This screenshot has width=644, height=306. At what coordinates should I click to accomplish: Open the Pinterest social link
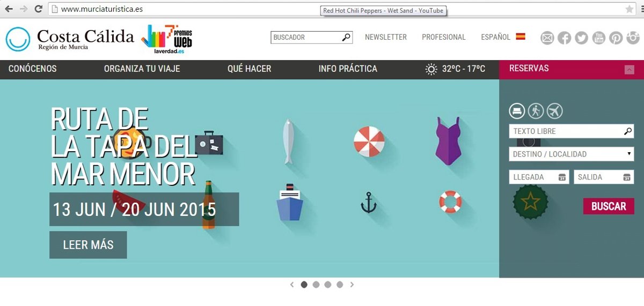tap(616, 38)
